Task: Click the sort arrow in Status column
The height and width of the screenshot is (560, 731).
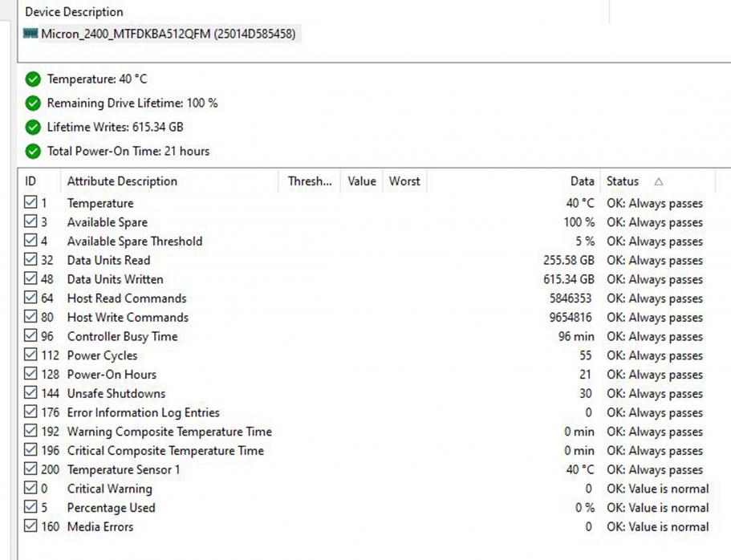Action: (x=659, y=182)
